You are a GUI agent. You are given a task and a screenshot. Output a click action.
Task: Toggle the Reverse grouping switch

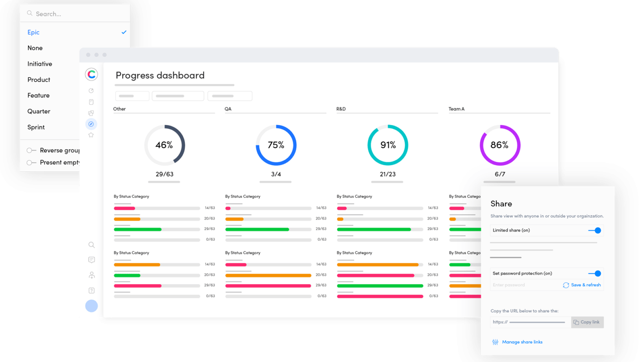point(31,151)
